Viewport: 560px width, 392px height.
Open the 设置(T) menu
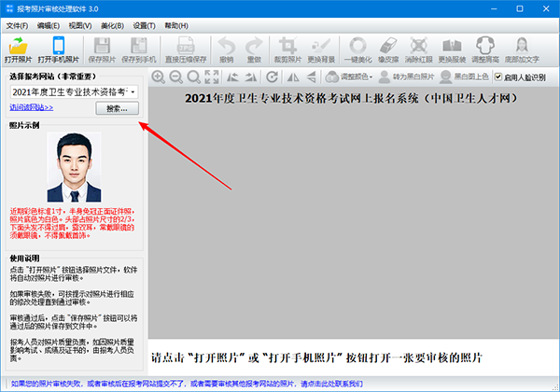(144, 25)
